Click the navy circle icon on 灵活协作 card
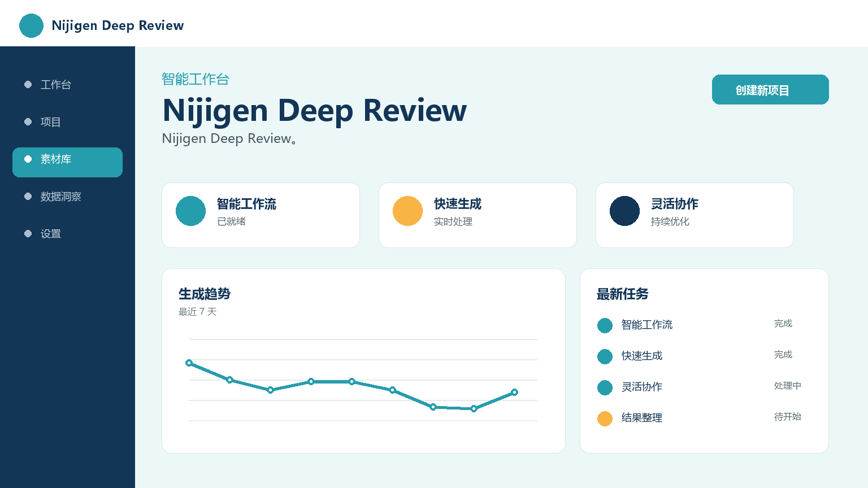 click(x=624, y=211)
